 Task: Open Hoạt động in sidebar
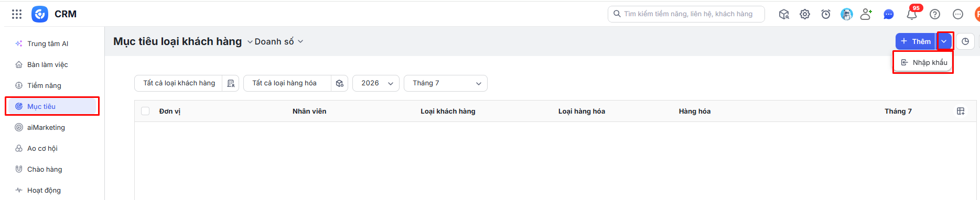[52, 190]
